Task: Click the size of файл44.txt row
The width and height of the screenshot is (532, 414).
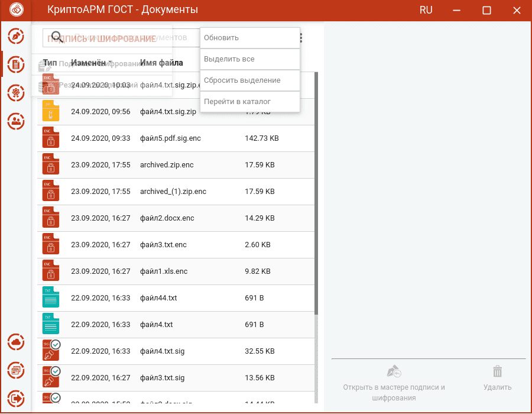Action: (254, 298)
